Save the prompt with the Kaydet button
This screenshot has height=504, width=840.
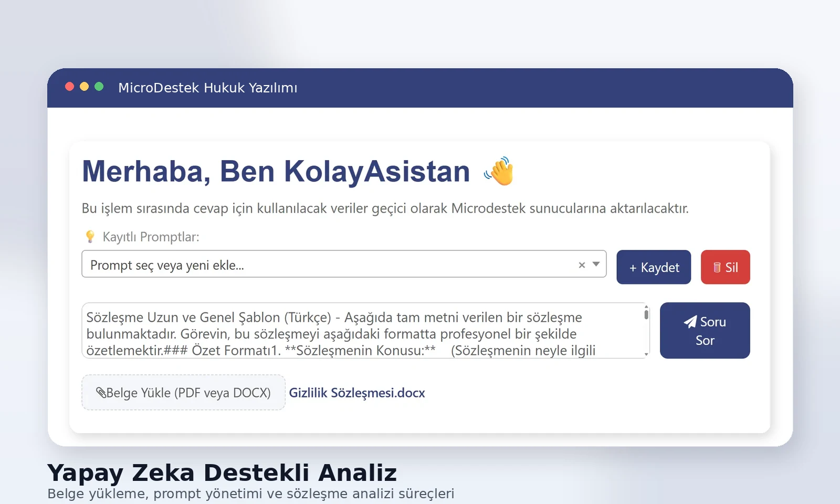tap(653, 267)
